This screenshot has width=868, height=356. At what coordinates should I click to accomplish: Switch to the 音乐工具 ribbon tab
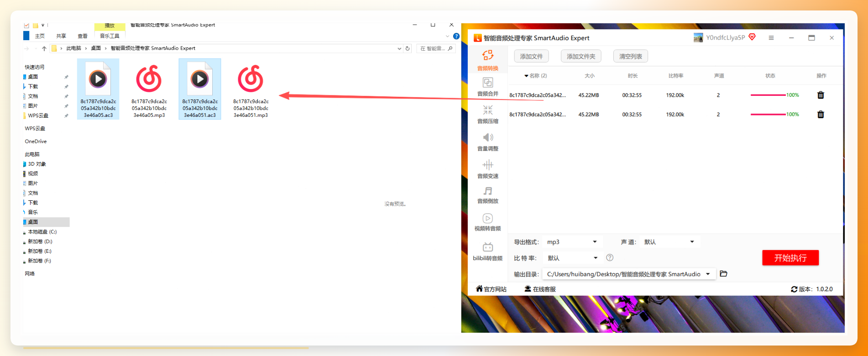[110, 36]
